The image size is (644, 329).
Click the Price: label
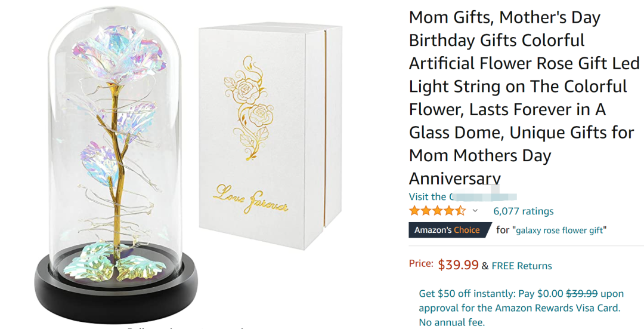pyautogui.click(x=420, y=263)
